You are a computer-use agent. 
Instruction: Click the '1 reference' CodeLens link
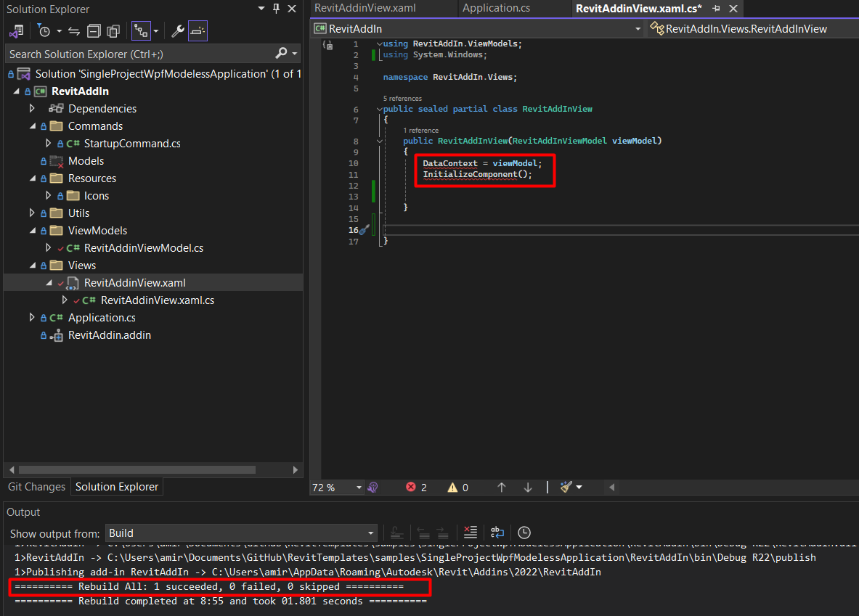pos(420,131)
